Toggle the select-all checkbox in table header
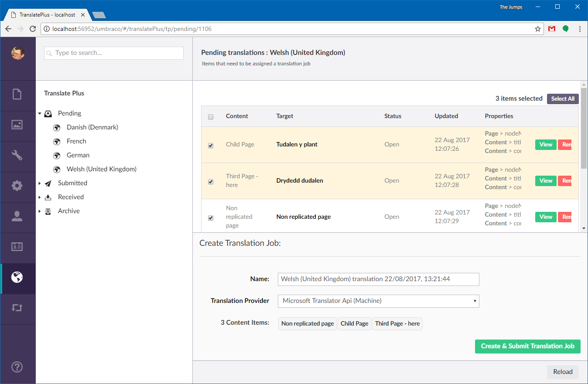588x384 pixels. click(211, 117)
